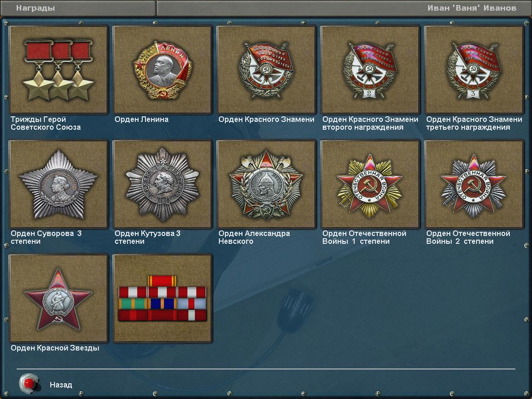The height and width of the screenshot is (399, 532).
Task: Select the Triple Hero of Soviet Union medals
Action: (x=59, y=70)
